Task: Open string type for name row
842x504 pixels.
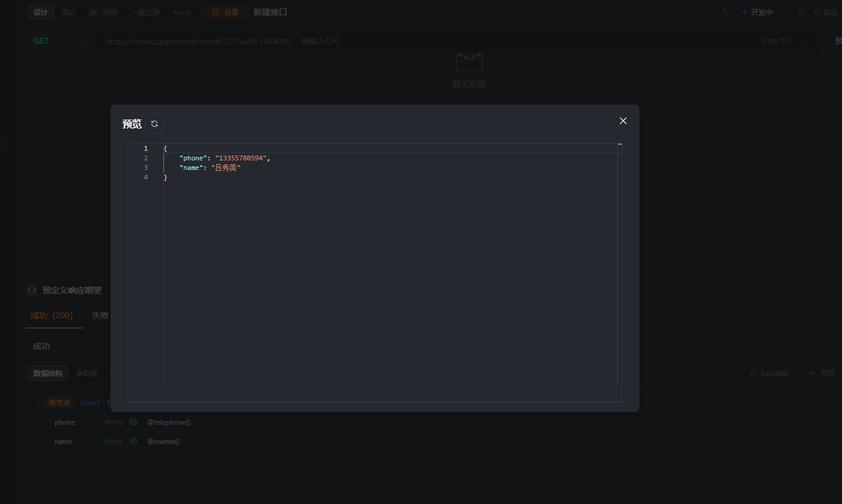Action: pyautogui.click(x=113, y=441)
